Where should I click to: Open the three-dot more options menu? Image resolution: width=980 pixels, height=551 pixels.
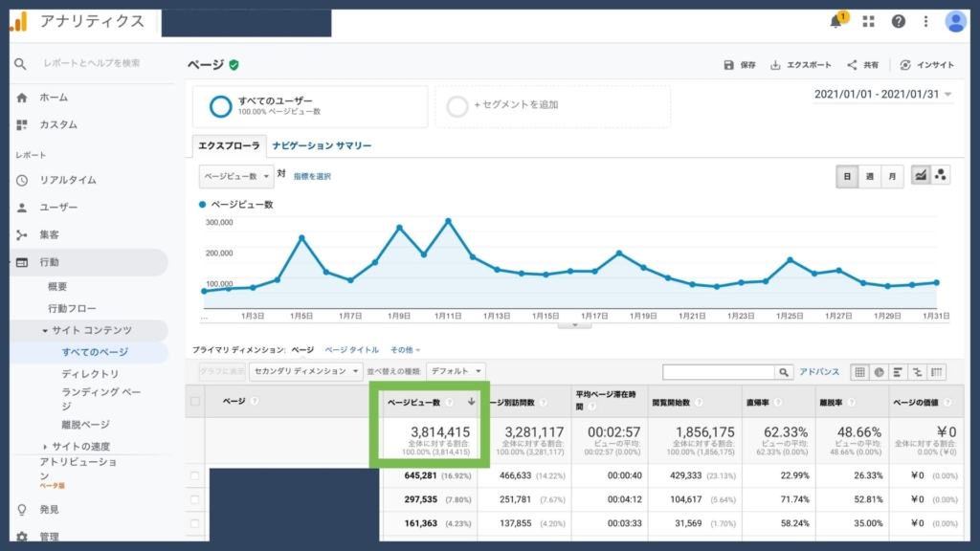926,22
